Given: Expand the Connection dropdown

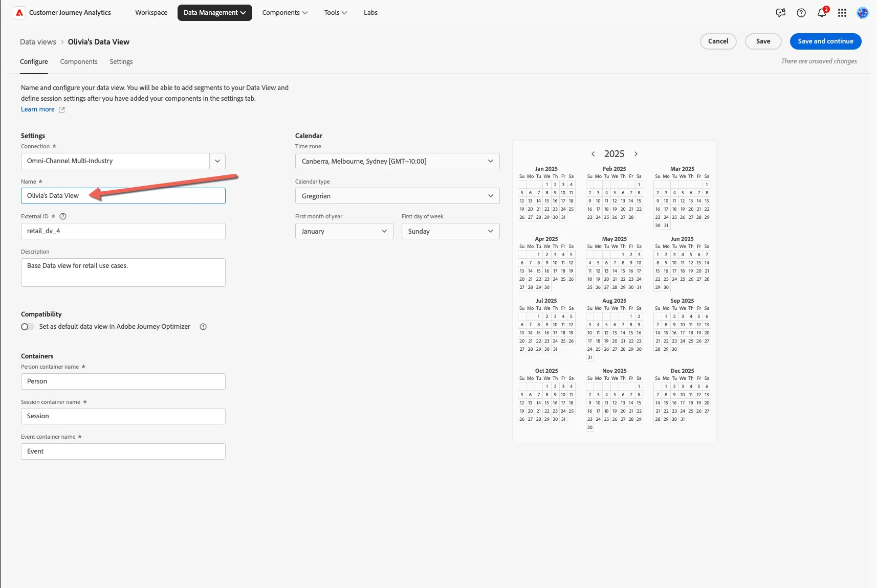Looking at the screenshot, I should point(217,161).
